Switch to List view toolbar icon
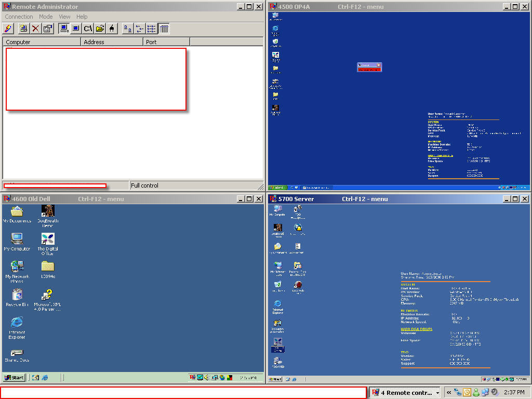 152,29
